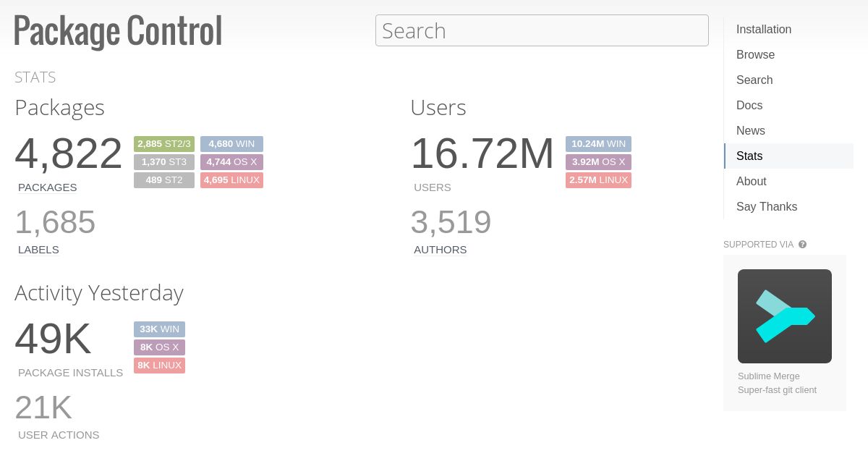Open the Installation menu item
The height and width of the screenshot is (456, 868).
pyautogui.click(x=764, y=30)
